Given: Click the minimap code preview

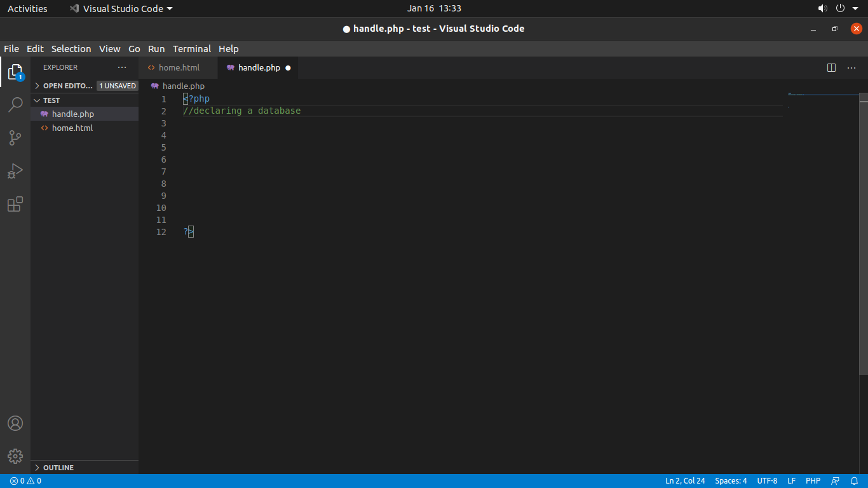Looking at the screenshot, I should pos(822,100).
